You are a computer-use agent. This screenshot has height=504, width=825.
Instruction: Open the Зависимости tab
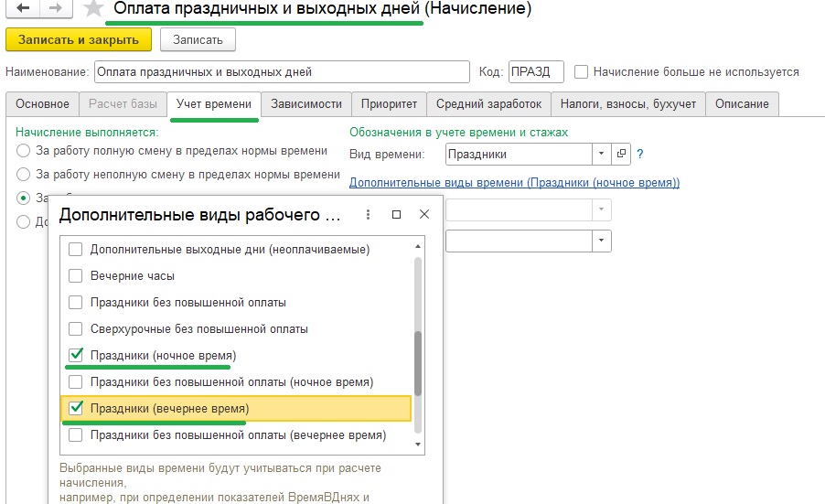pos(306,104)
